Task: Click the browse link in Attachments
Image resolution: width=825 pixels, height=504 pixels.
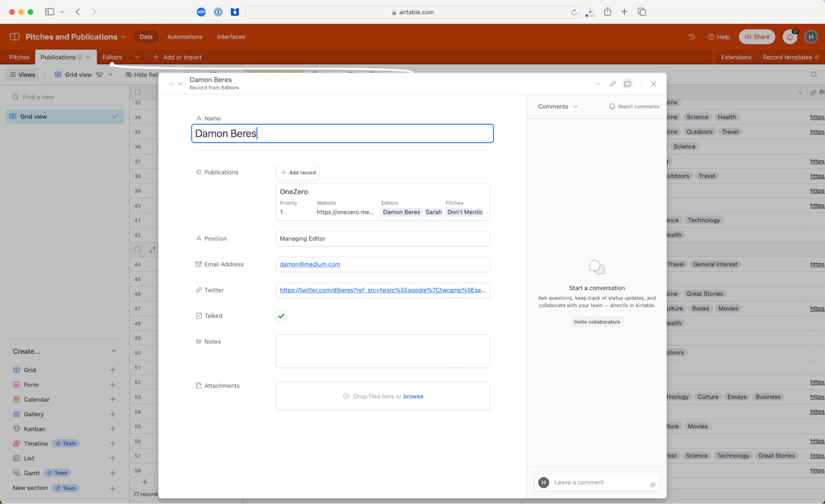Action: (x=413, y=396)
